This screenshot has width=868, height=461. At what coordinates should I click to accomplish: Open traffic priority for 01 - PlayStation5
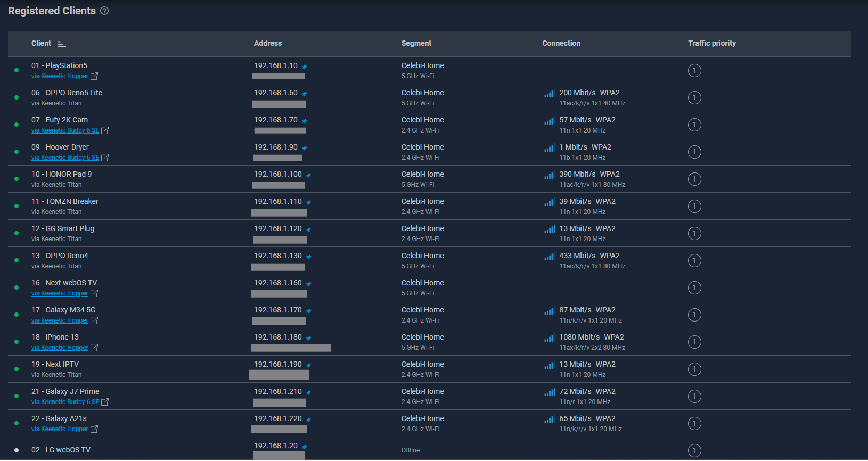(x=694, y=70)
